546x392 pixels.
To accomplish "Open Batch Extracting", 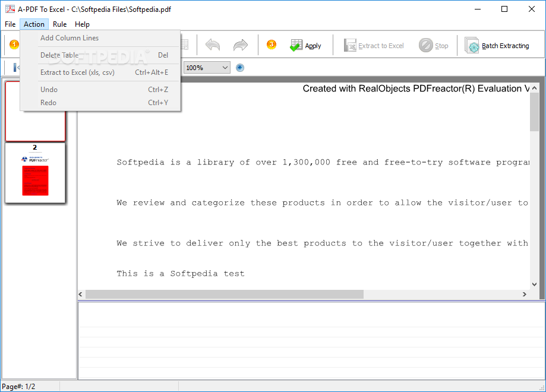I will 497,46.
